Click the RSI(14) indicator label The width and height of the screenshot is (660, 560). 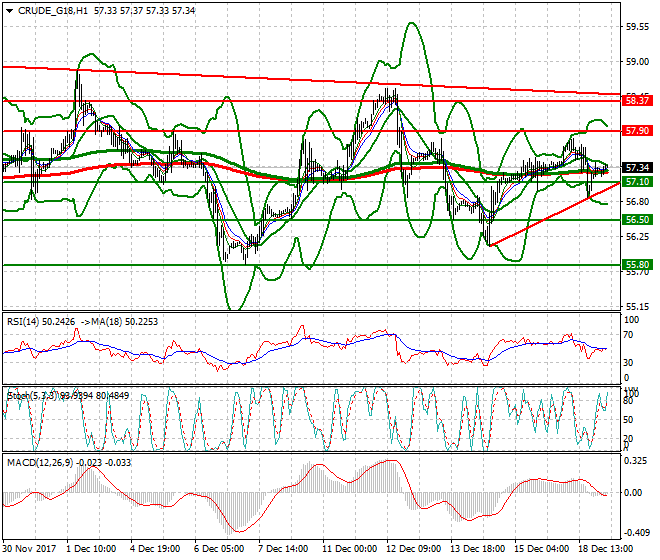[x=28, y=322]
